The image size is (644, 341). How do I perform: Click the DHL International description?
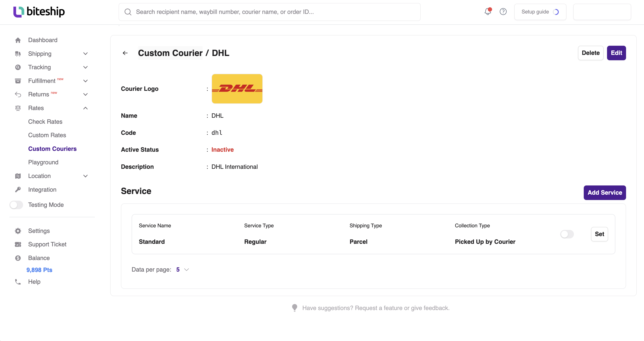pyautogui.click(x=234, y=167)
